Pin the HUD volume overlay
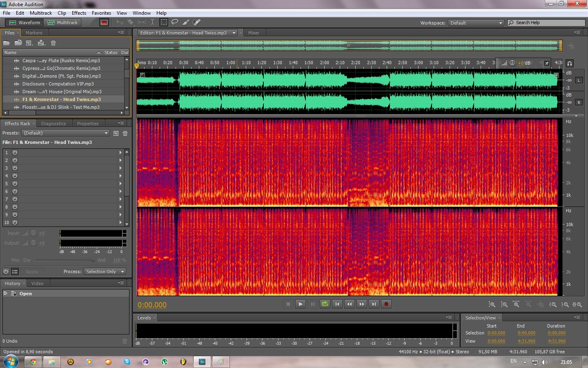 (x=547, y=63)
